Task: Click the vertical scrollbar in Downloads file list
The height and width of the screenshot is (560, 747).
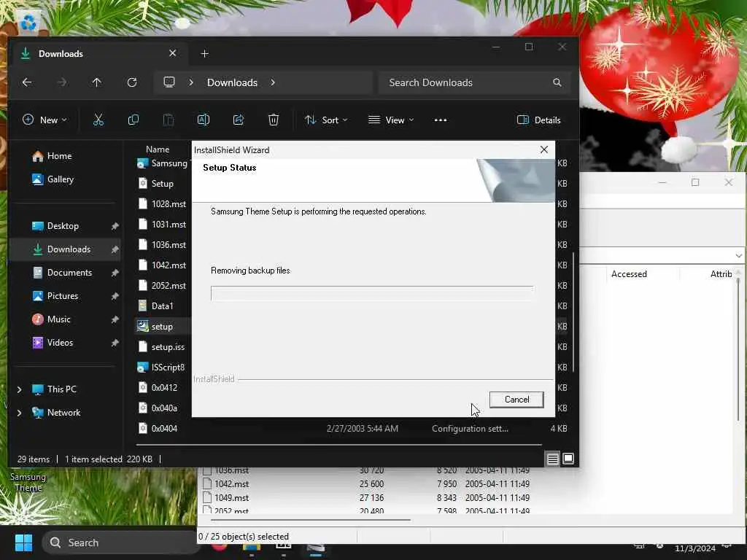Action: [573, 312]
